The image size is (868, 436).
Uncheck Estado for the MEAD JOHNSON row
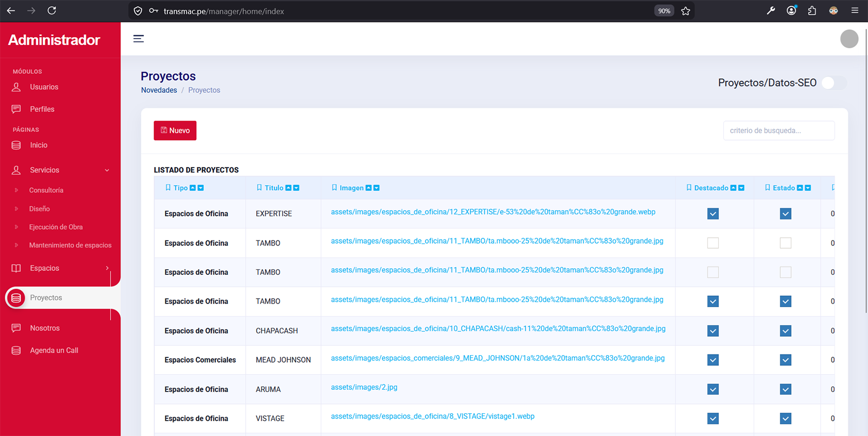pos(786,360)
